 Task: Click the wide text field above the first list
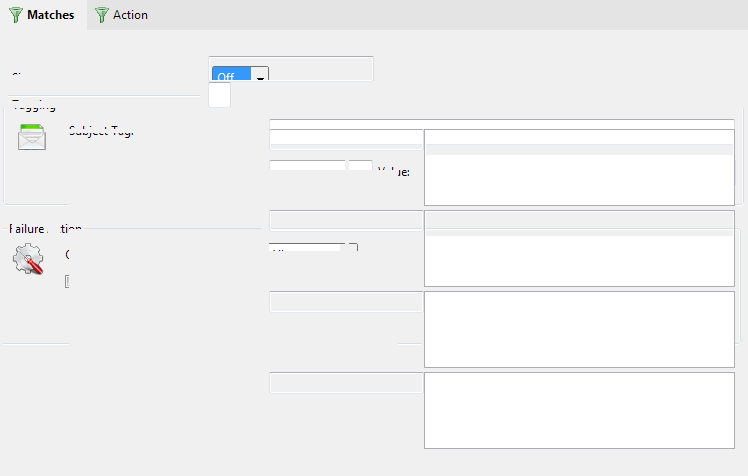tap(501, 124)
